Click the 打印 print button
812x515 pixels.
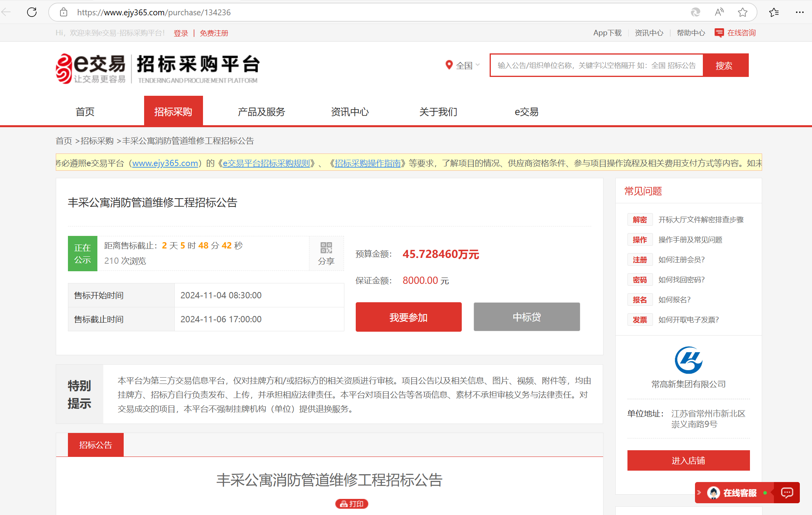[351, 504]
